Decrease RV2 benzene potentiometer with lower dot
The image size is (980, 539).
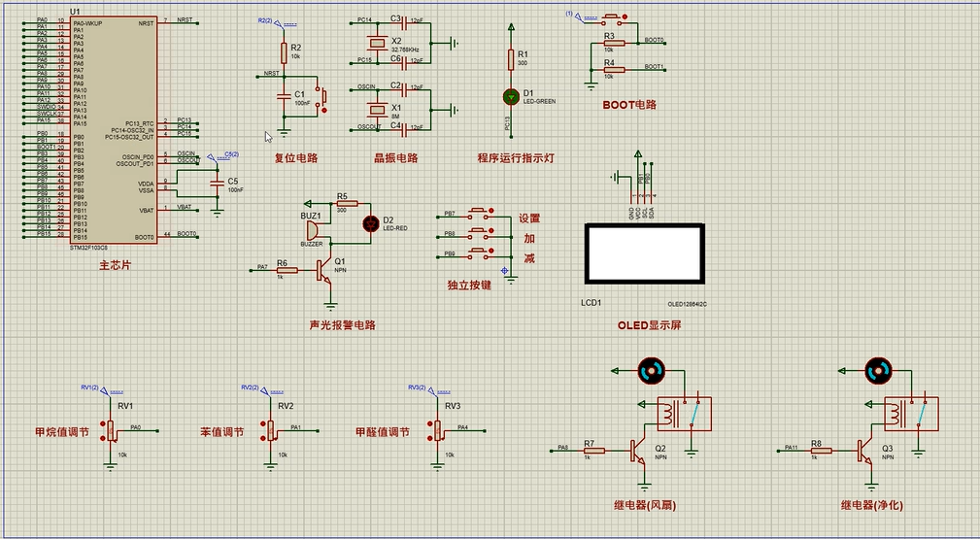(x=263, y=440)
